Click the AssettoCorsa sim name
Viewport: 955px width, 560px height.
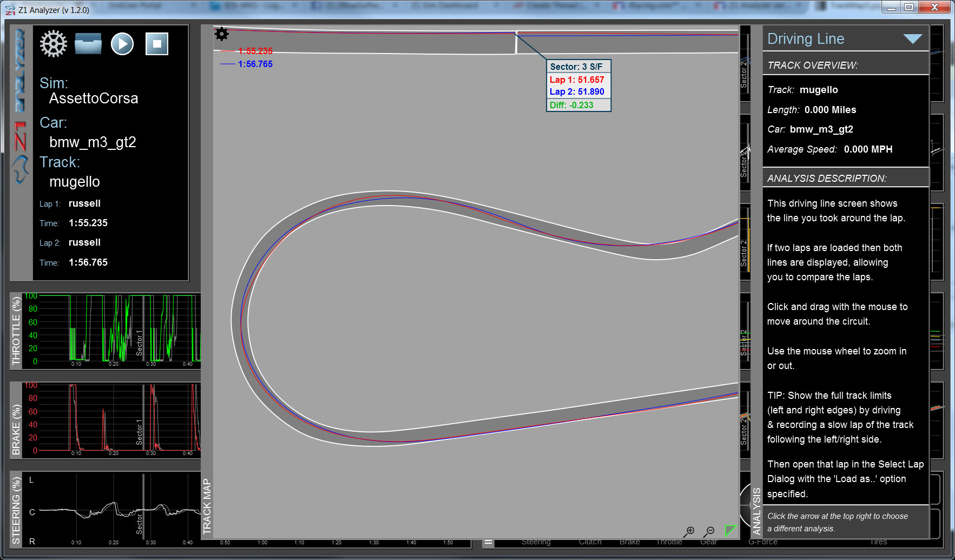(x=94, y=98)
